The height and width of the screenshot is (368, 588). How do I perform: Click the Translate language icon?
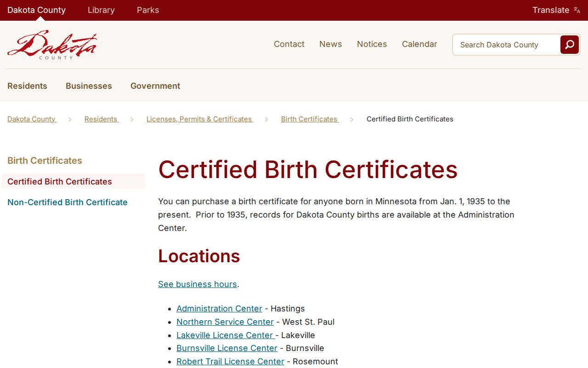pyautogui.click(x=577, y=10)
